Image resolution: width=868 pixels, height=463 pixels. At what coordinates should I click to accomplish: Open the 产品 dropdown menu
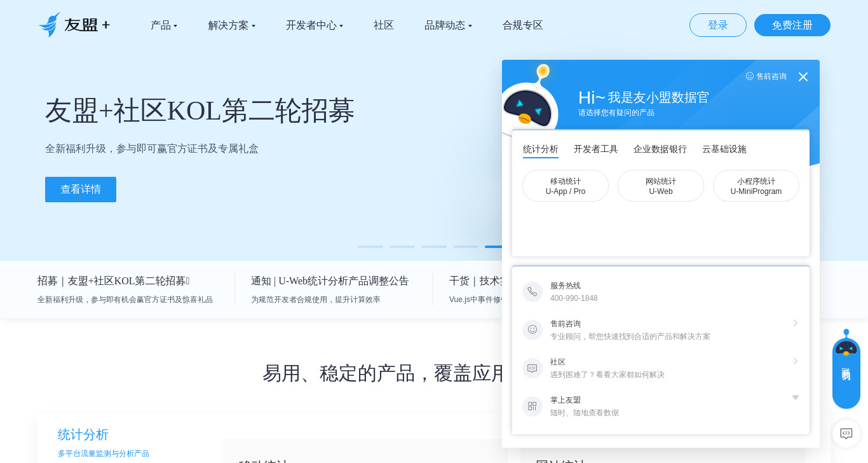(164, 25)
